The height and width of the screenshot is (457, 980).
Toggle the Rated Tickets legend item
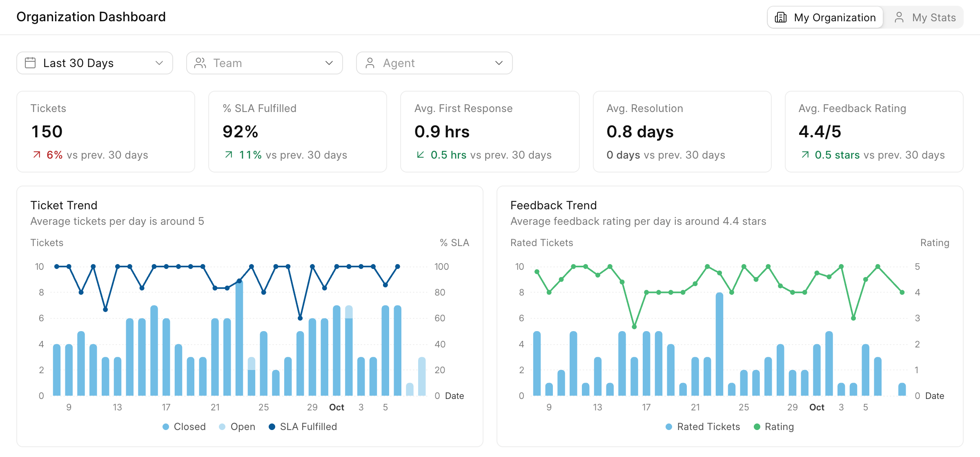click(702, 427)
